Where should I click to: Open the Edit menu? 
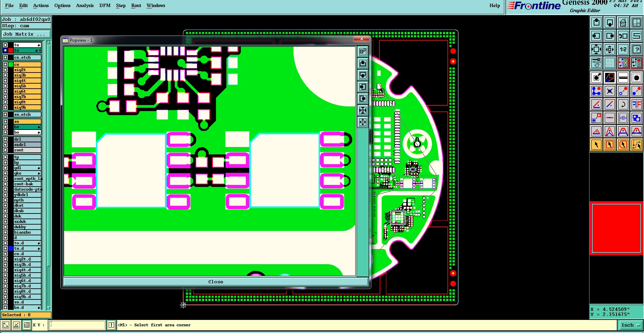[x=23, y=5]
